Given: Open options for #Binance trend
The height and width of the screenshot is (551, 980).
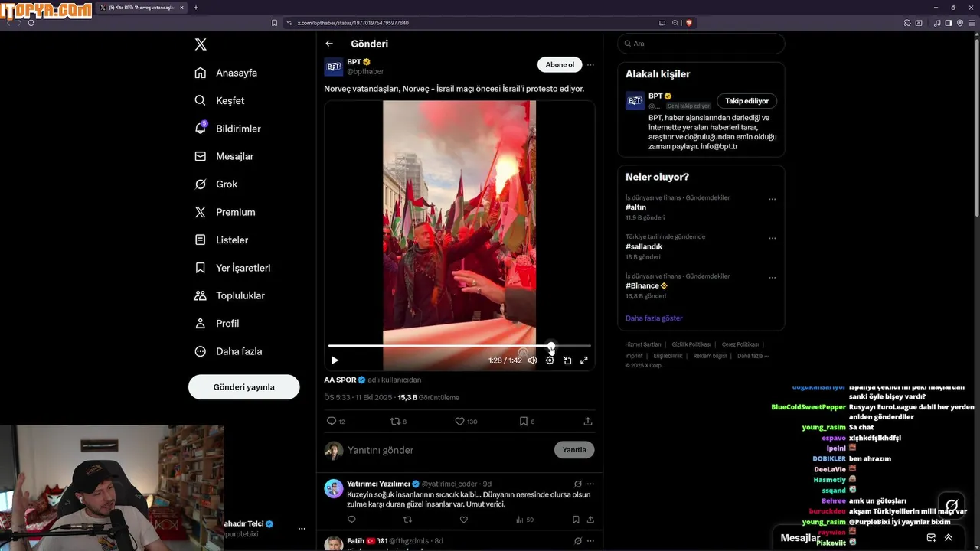Looking at the screenshot, I should pyautogui.click(x=772, y=277).
